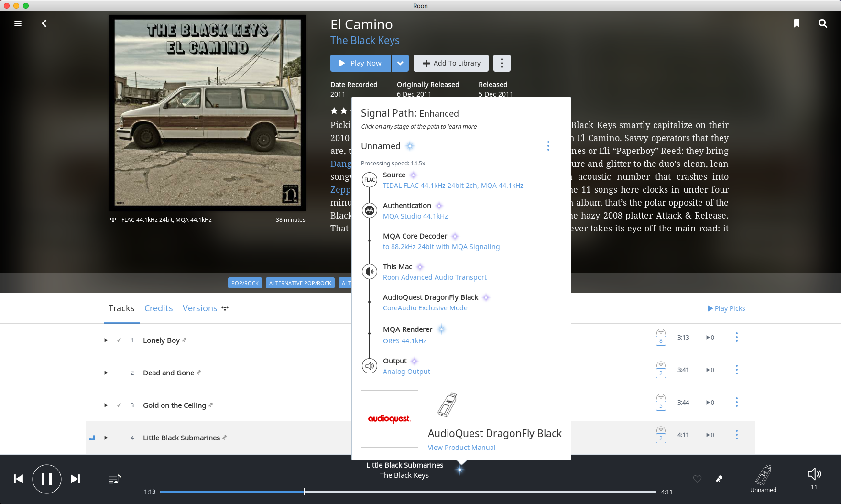Viewport: 841px width, 504px height.
Task: Click Play Picks
Action: tap(726, 308)
